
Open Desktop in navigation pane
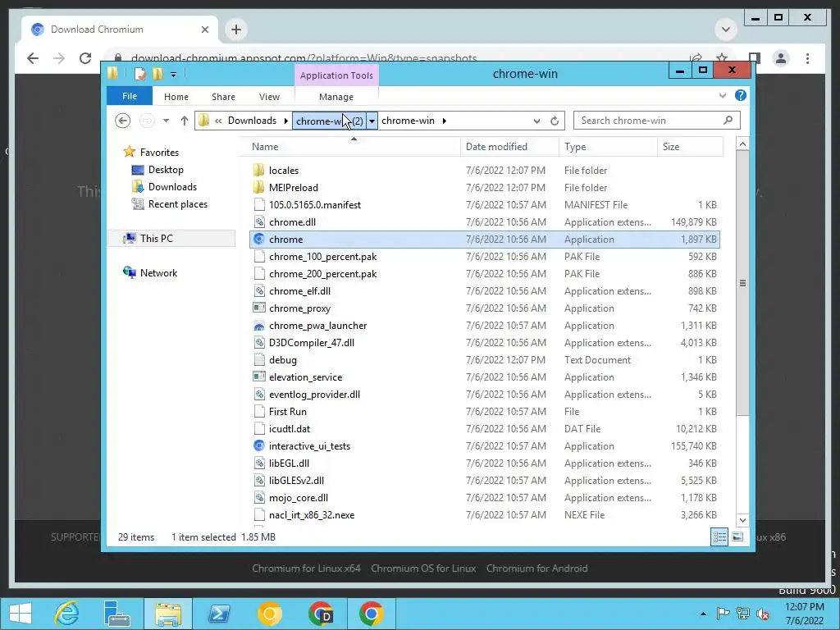(166, 170)
